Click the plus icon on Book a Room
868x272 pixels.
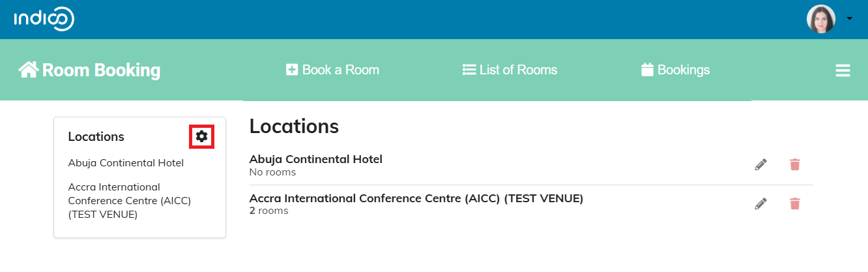(292, 70)
